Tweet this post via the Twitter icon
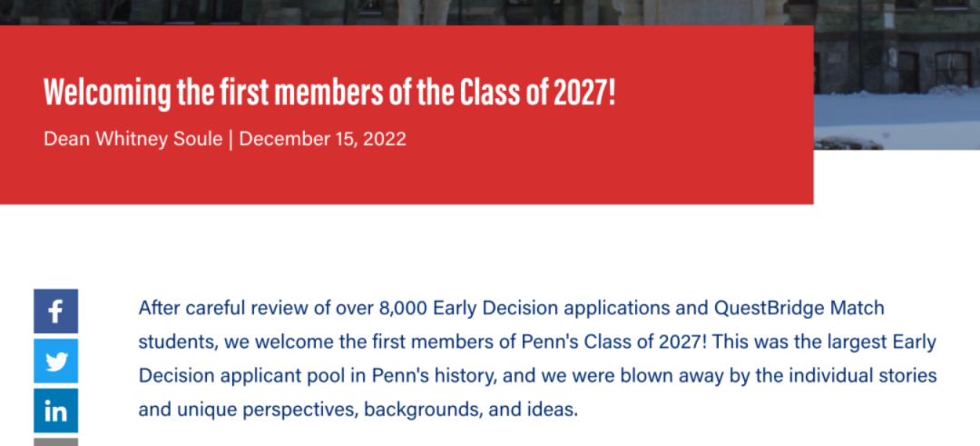The height and width of the screenshot is (446, 980). point(55,361)
